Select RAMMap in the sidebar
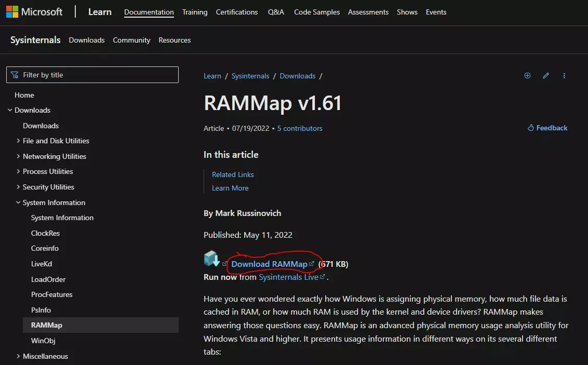The width and height of the screenshot is (588, 365). pyautogui.click(x=100, y=325)
